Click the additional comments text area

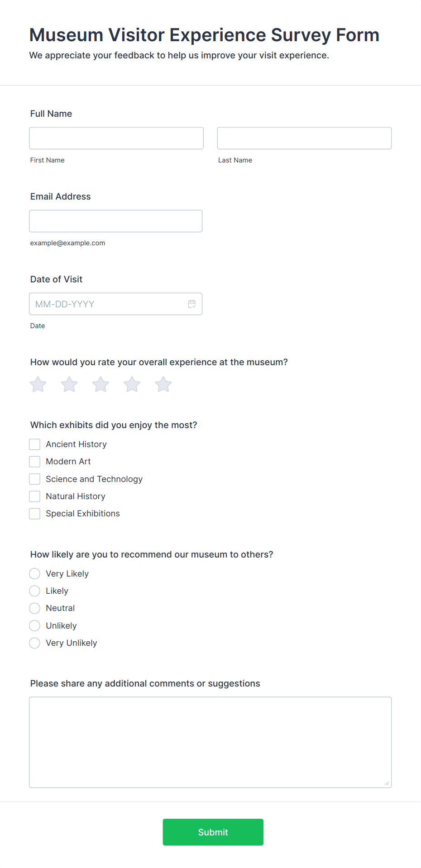pyautogui.click(x=210, y=742)
